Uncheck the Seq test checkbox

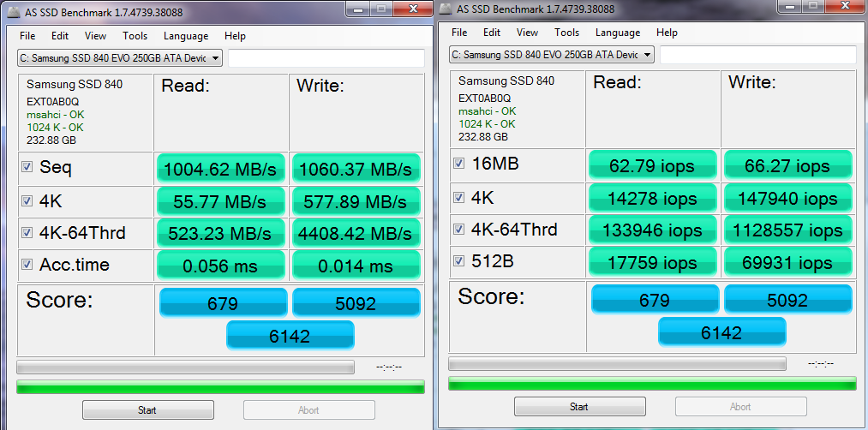point(27,166)
